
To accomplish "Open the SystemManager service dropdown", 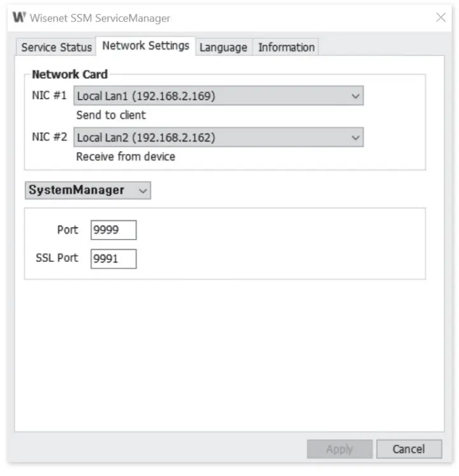I will pyautogui.click(x=88, y=191).
